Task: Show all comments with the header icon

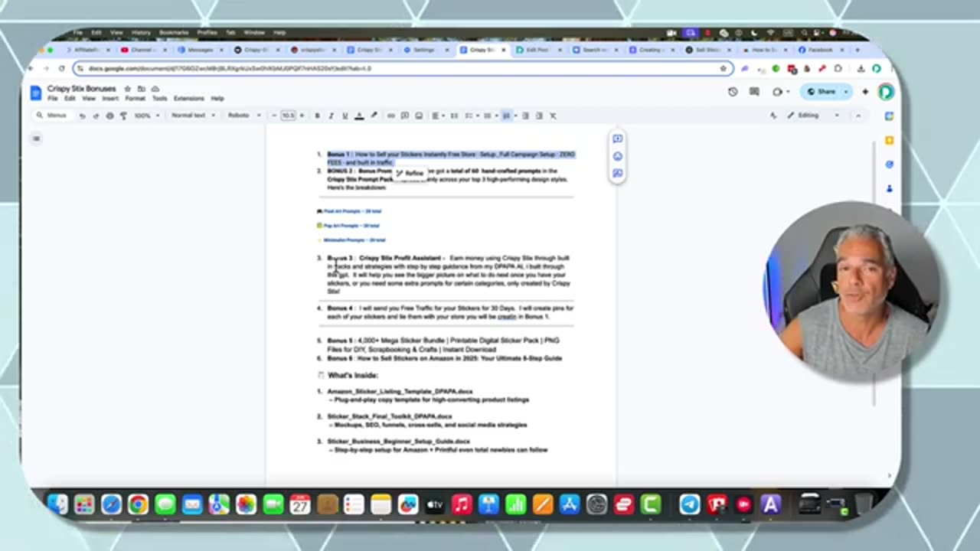Action: click(754, 92)
